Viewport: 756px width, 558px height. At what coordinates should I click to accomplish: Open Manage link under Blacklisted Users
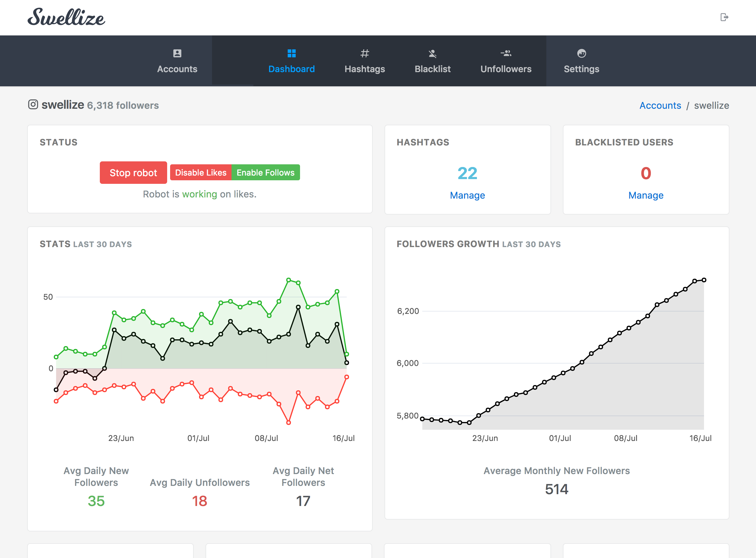point(646,195)
